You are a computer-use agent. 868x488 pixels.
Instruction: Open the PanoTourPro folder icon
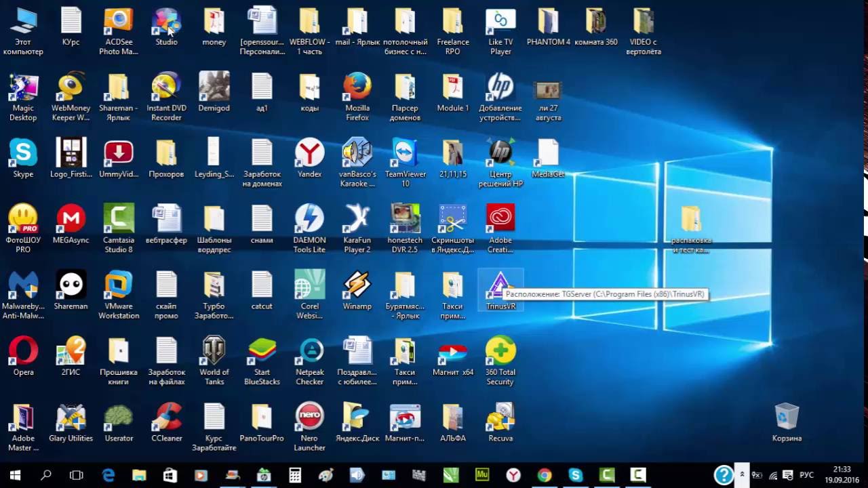coord(262,422)
